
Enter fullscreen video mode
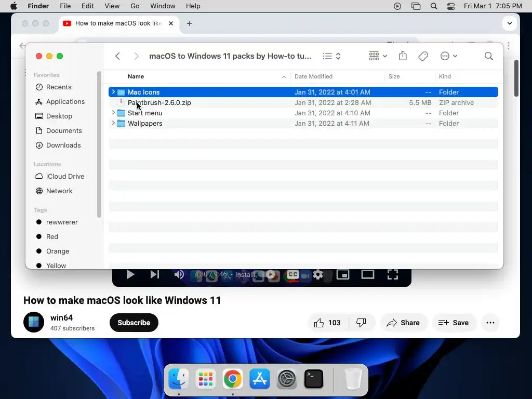point(393,274)
